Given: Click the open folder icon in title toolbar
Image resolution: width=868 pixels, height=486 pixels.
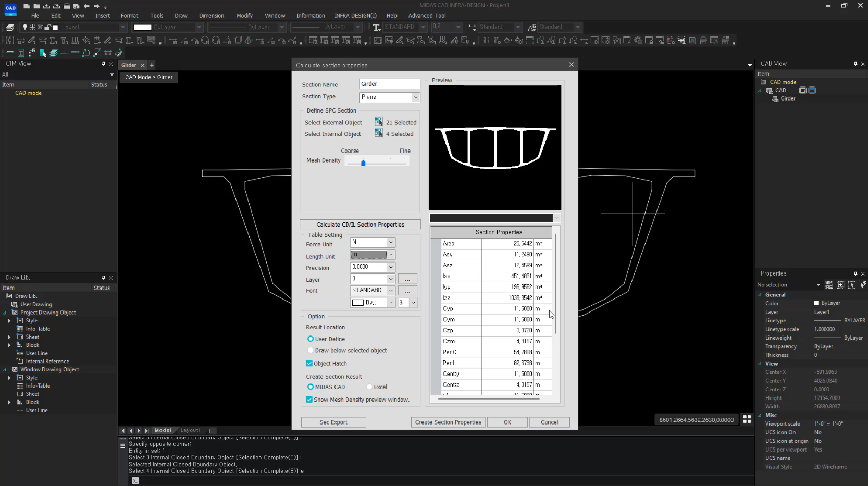Looking at the screenshot, I should (x=36, y=6).
